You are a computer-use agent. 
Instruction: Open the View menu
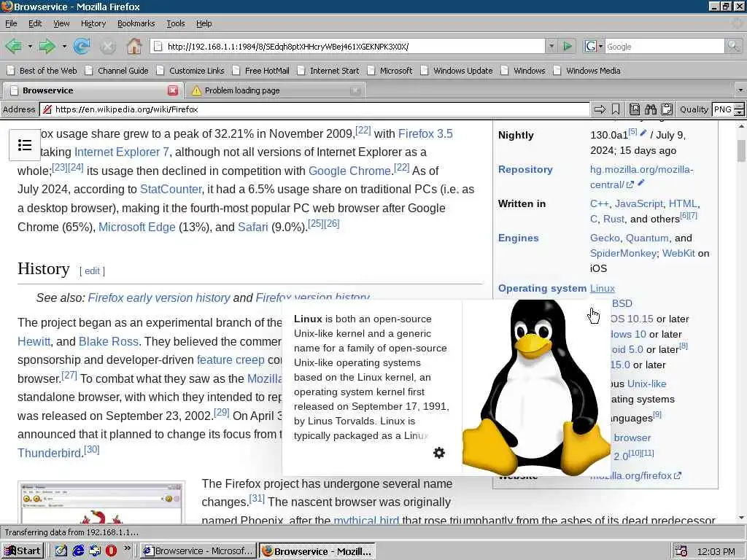pos(61,23)
